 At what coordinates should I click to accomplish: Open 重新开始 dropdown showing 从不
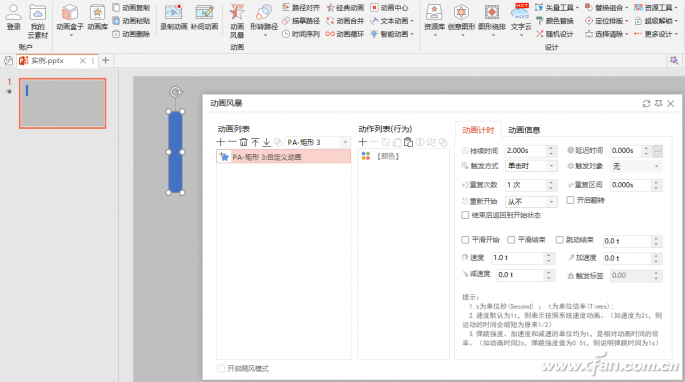pos(530,201)
